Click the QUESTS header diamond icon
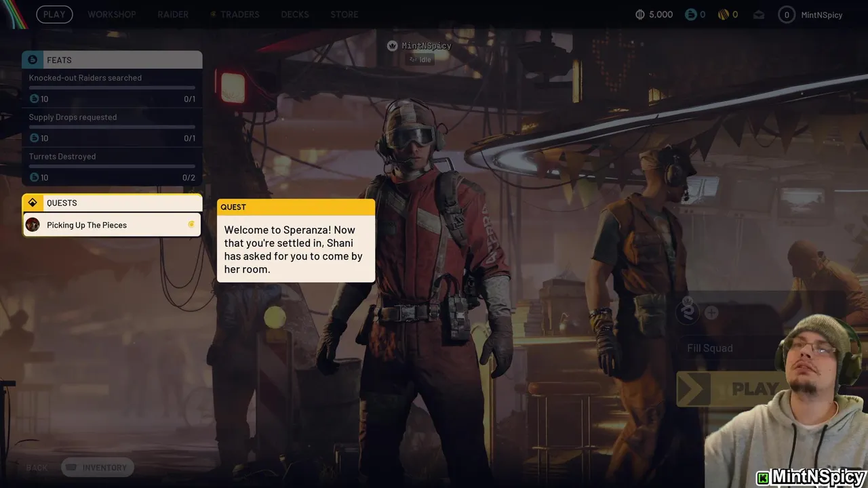Image resolution: width=868 pixels, height=488 pixels. [x=33, y=203]
